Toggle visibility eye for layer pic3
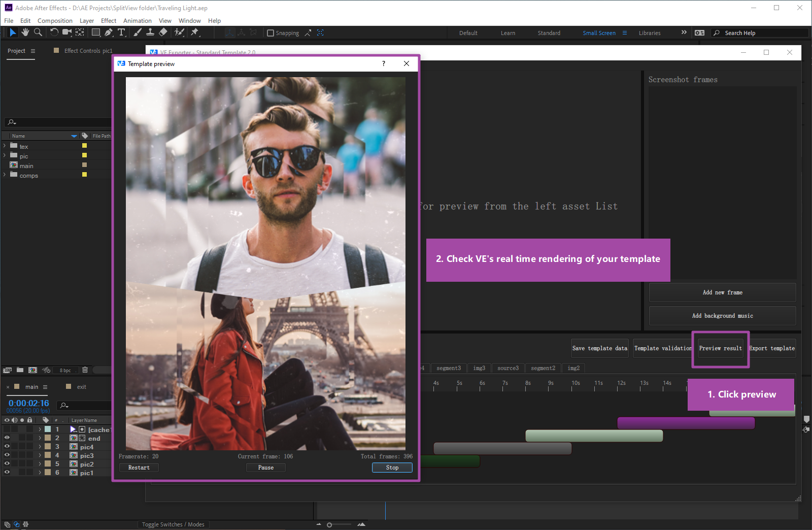 7,455
